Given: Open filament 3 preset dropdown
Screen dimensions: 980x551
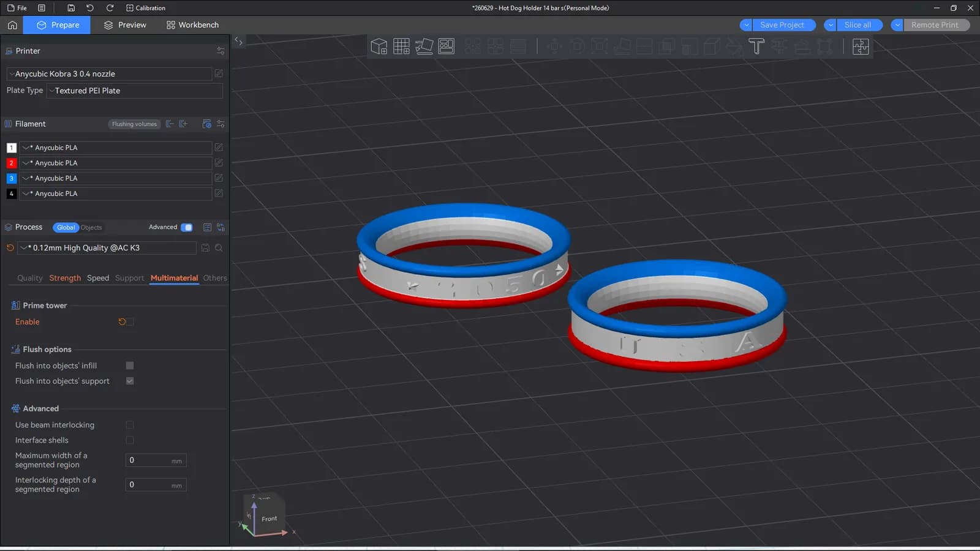Looking at the screenshot, I should pos(116,178).
